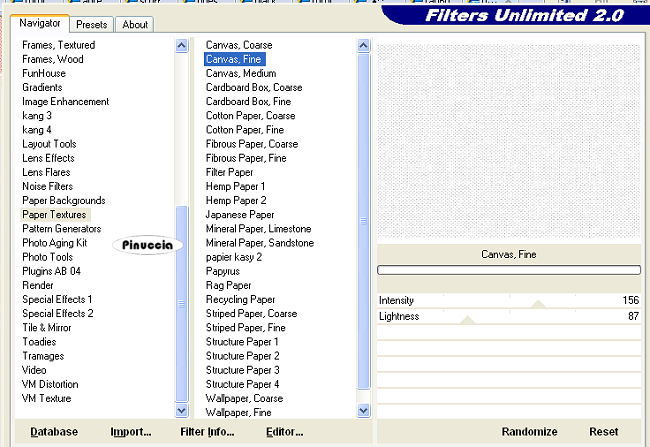The image size is (650, 447).
Task: Choose the Gradients category
Action: point(42,87)
